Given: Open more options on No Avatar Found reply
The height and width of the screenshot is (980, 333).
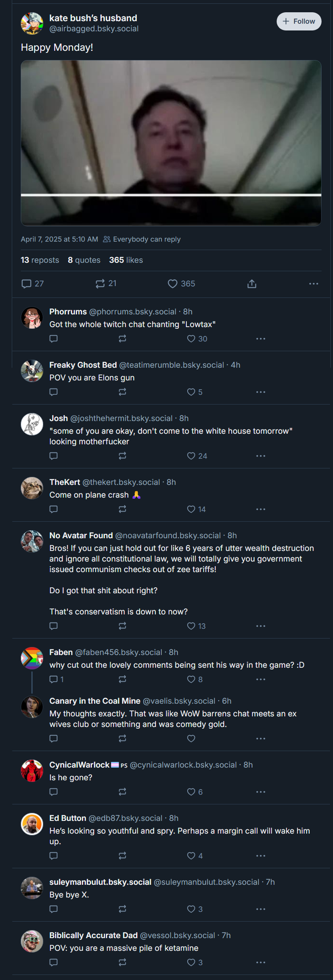Looking at the screenshot, I should (261, 626).
